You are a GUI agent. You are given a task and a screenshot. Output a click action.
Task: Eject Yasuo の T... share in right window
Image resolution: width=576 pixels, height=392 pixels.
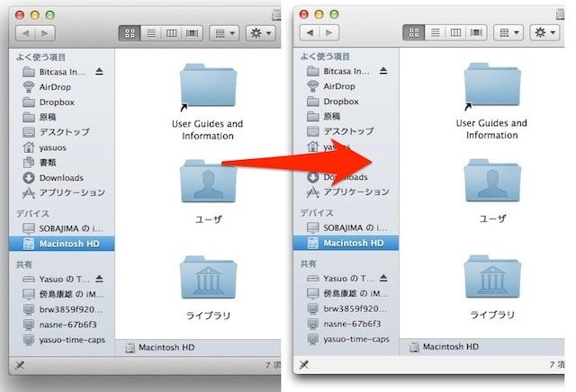tap(383, 278)
